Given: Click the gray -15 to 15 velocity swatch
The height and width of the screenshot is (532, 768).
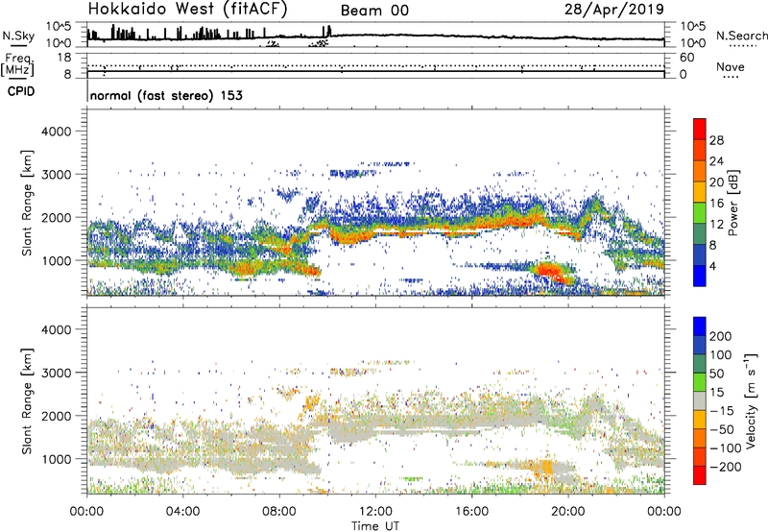Looking at the screenshot, I should pyautogui.click(x=700, y=400).
